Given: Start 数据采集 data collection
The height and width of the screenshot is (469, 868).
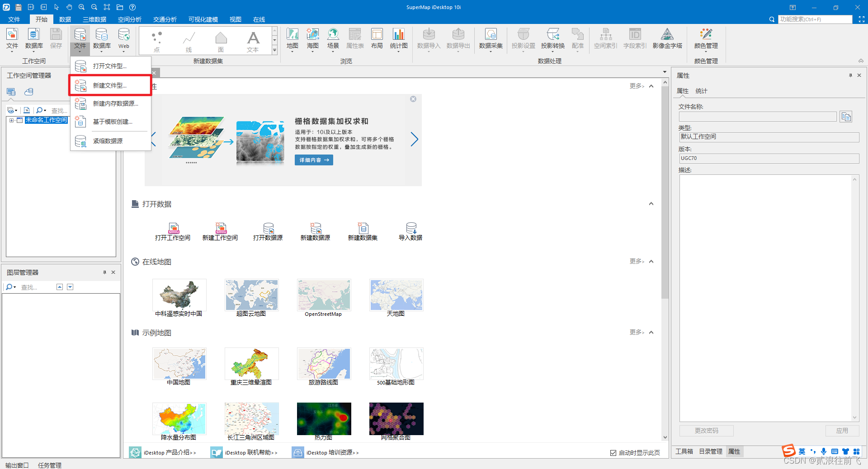Looking at the screenshot, I should tap(491, 39).
